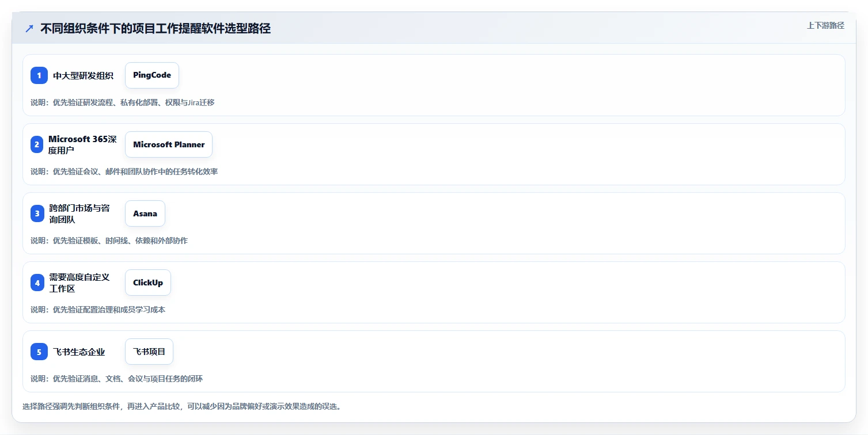Click the footer text starting 选择路径强调
This screenshot has height=435, width=868.
pos(182,406)
